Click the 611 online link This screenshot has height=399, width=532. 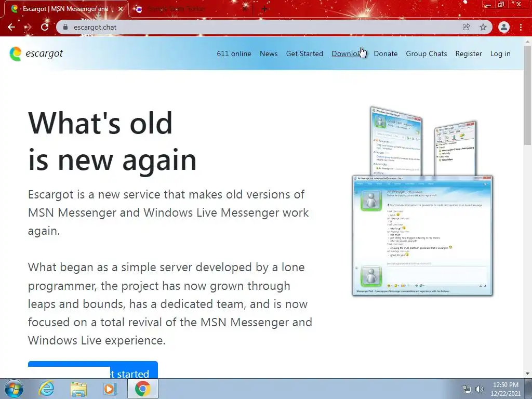pos(234,54)
